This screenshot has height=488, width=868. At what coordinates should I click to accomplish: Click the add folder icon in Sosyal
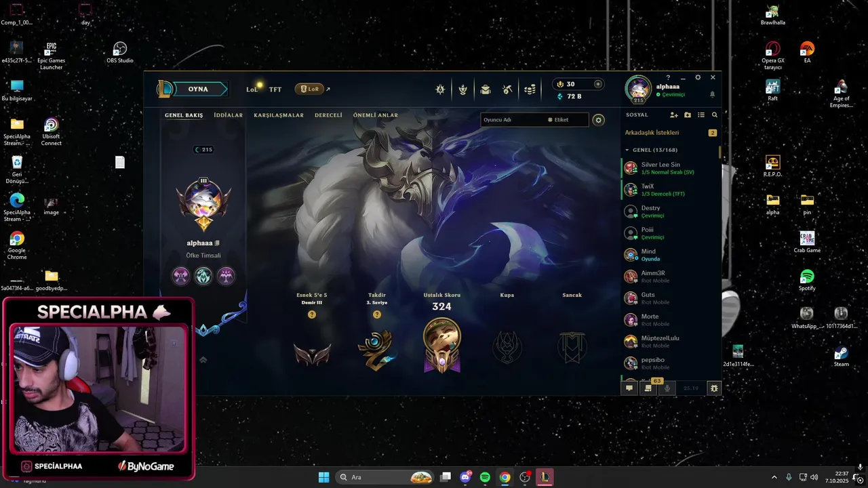pyautogui.click(x=688, y=115)
